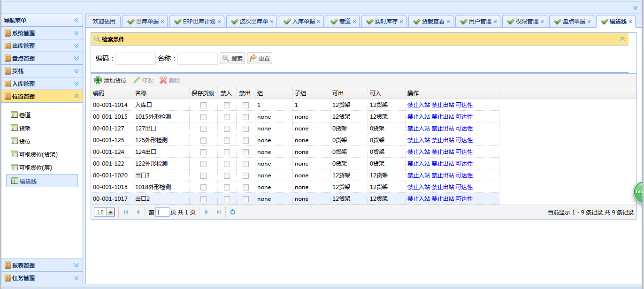Close the 权限管理 tab
Image resolution: width=644 pixels, height=289 pixels.
[542, 22]
